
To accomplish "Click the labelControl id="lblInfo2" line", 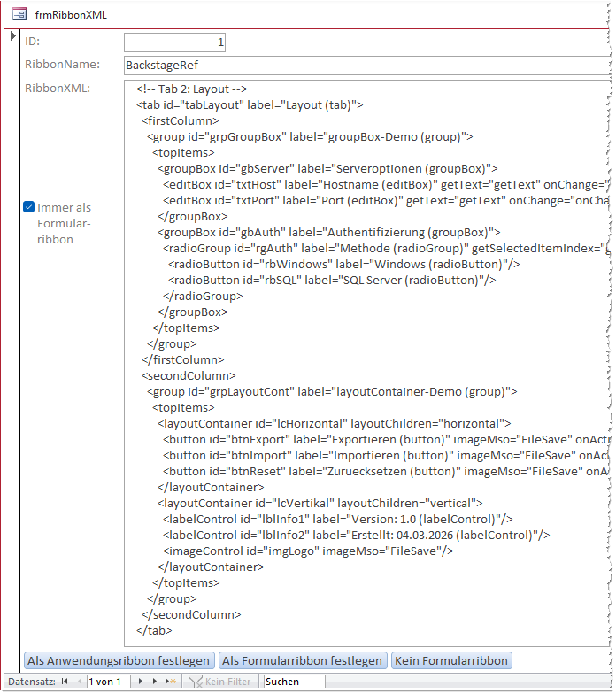I will 356,535.
